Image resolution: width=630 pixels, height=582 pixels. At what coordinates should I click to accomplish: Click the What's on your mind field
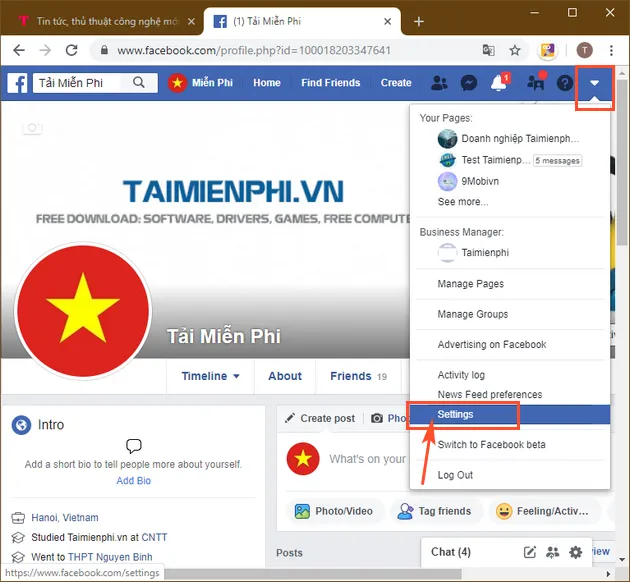[x=367, y=459]
